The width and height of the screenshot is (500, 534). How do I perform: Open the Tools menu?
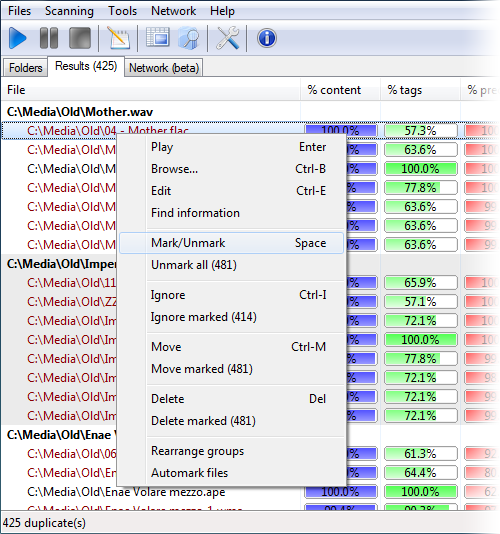tap(122, 11)
